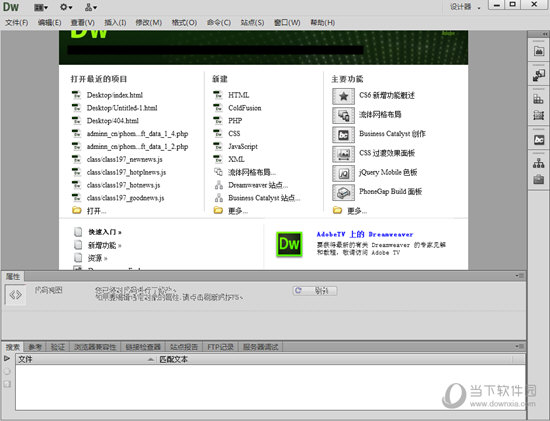The height and width of the screenshot is (421, 550).
Task: Click the star icon for CS6 新增功能概述
Action: click(x=343, y=96)
